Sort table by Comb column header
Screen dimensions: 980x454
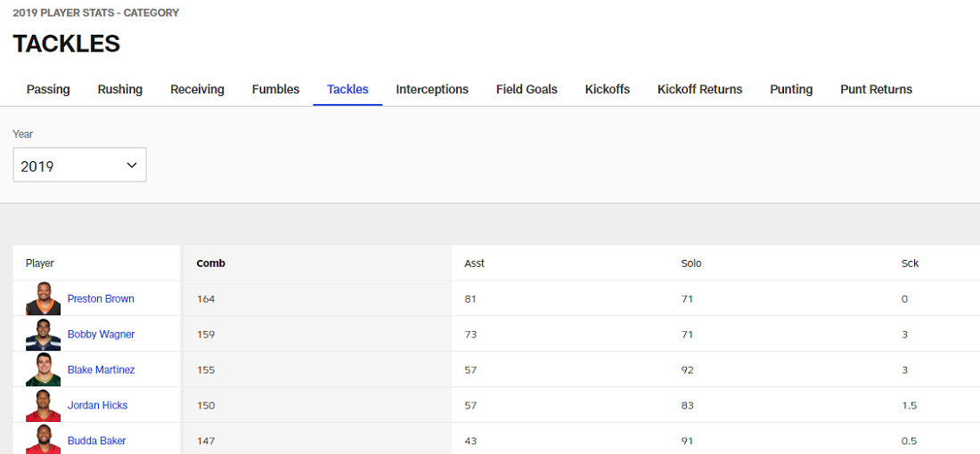pos(211,263)
